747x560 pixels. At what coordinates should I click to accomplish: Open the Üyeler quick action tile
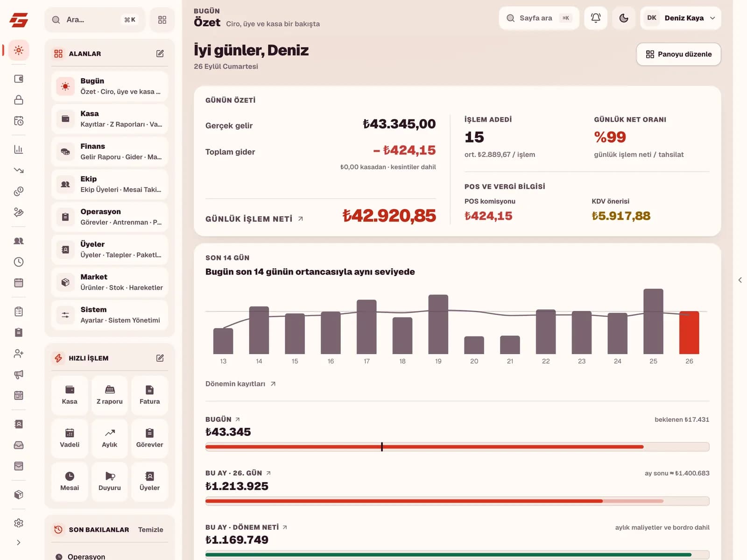coord(149,482)
